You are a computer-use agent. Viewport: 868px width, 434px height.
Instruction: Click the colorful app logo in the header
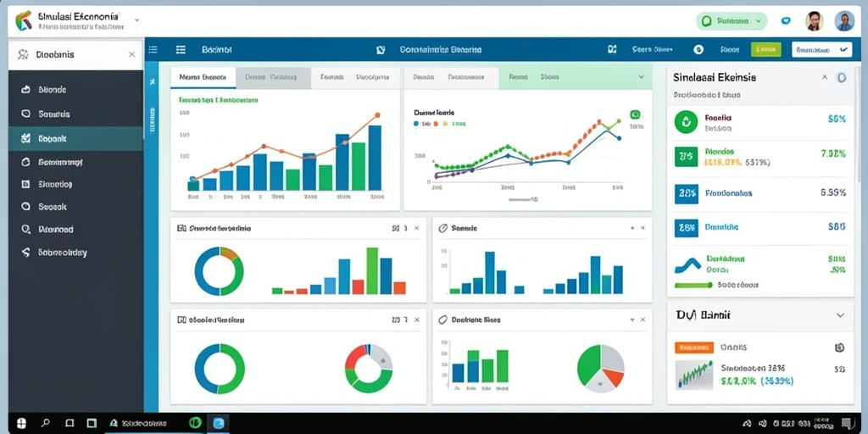(x=24, y=20)
